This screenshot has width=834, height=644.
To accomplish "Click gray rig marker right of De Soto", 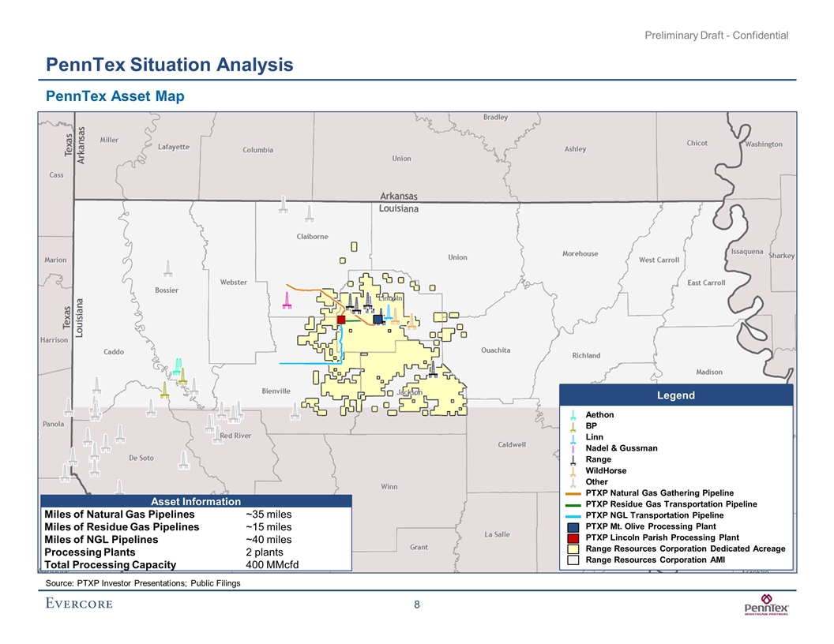I will [x=183, y=460].
